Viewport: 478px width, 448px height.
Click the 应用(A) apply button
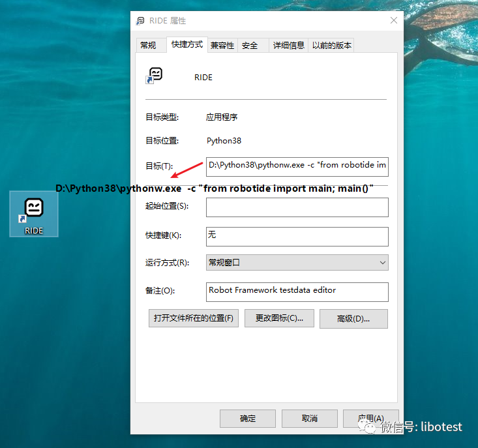tap(370, 419)
